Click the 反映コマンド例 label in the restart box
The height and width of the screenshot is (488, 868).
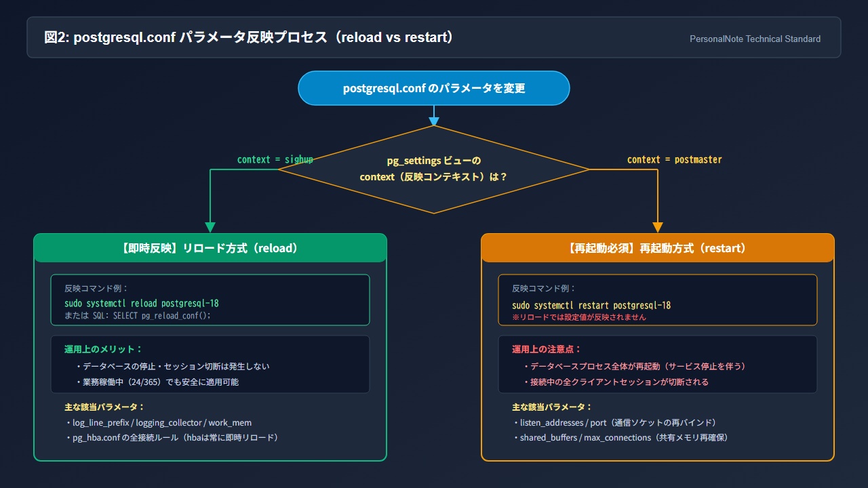tap(544, 288)
